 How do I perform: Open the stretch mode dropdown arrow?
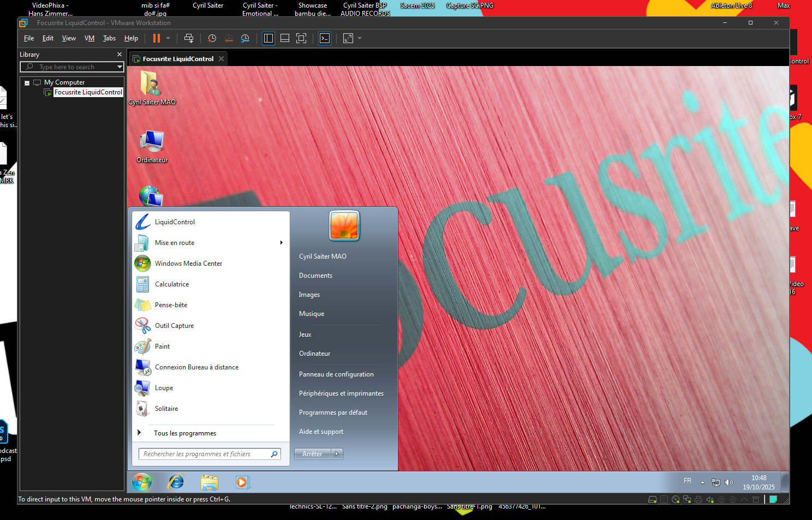(x=360, y=38)
